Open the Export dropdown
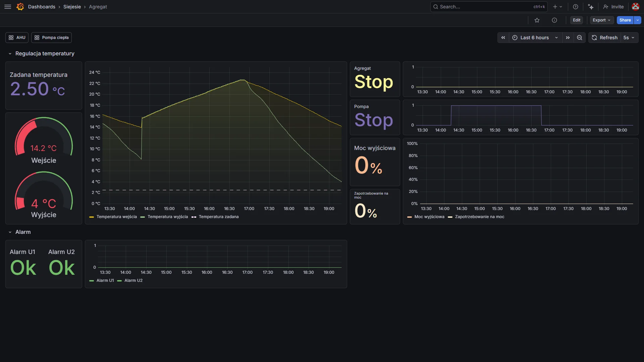 pos(601,20)
